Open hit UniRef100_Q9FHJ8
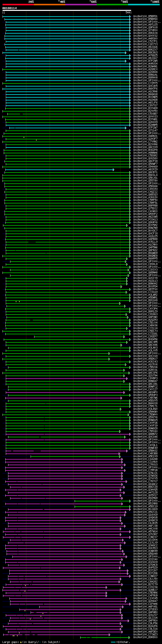 145,28
